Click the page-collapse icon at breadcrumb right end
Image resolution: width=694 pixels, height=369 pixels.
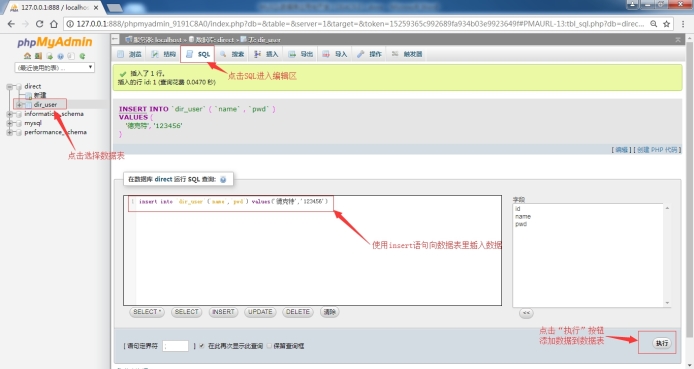pyautogui.click(x=678, y=39)
